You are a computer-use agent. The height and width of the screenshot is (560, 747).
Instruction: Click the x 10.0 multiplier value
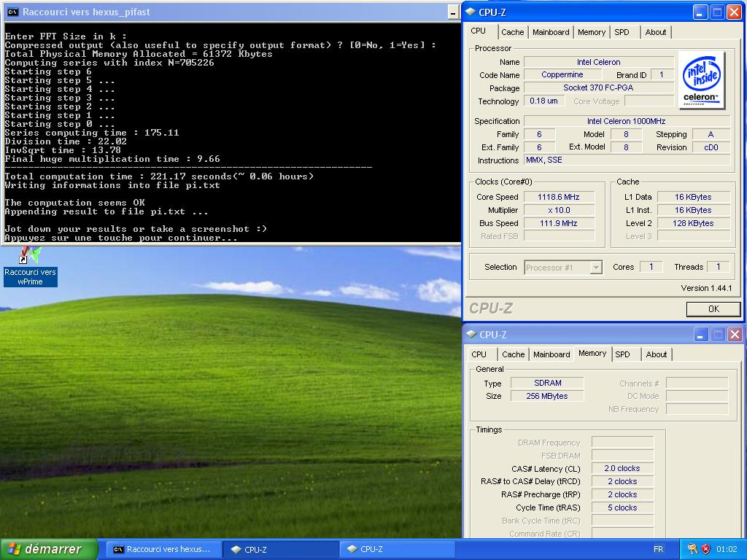click(559, 210)
